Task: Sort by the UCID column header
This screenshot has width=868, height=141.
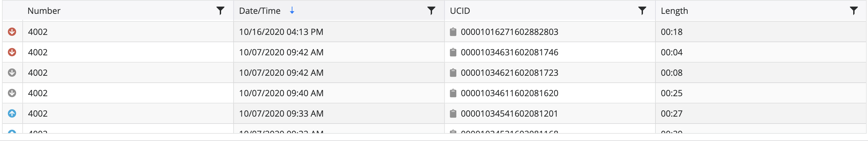Action: click(460, 11)
